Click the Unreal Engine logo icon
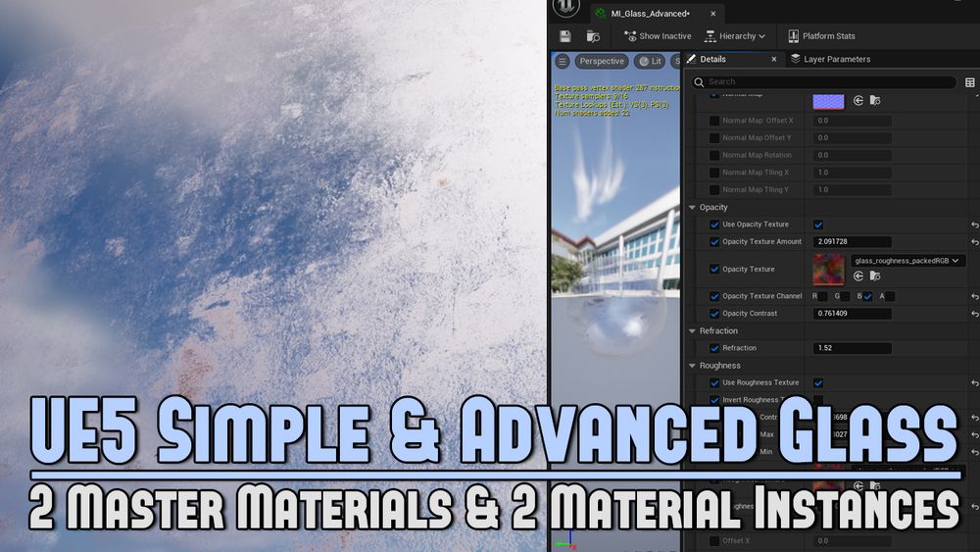This screenshot has width=980, height=552. coord(566,7)
